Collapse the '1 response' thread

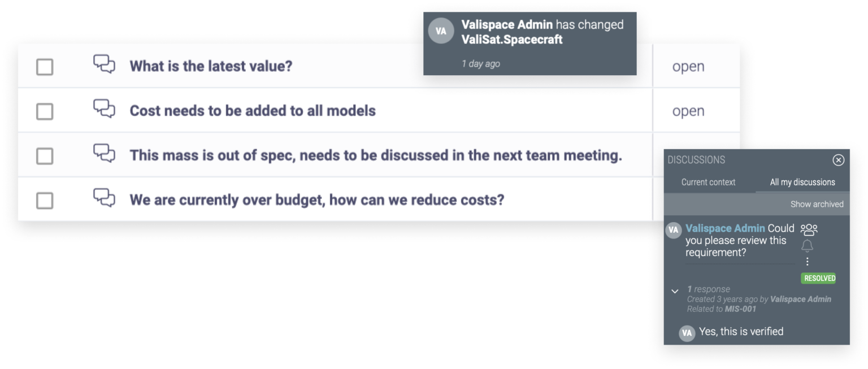click(x=674, y=291)
